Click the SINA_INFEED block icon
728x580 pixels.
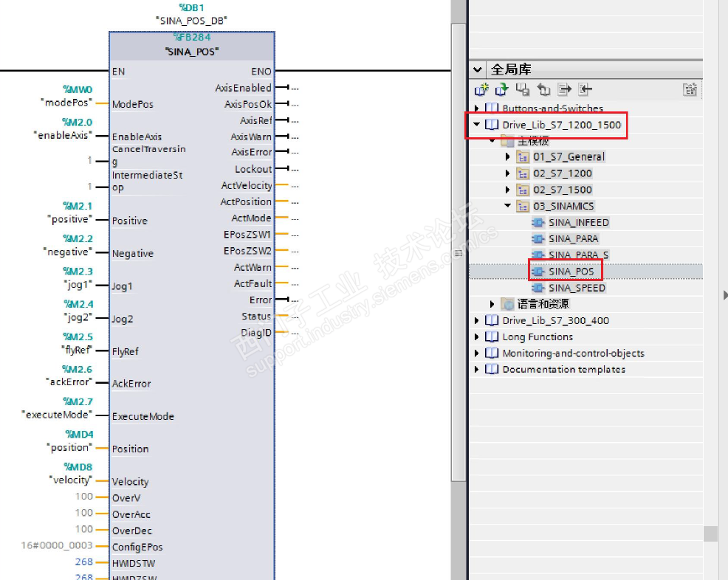pyautogui.click(x=538, y=222)
